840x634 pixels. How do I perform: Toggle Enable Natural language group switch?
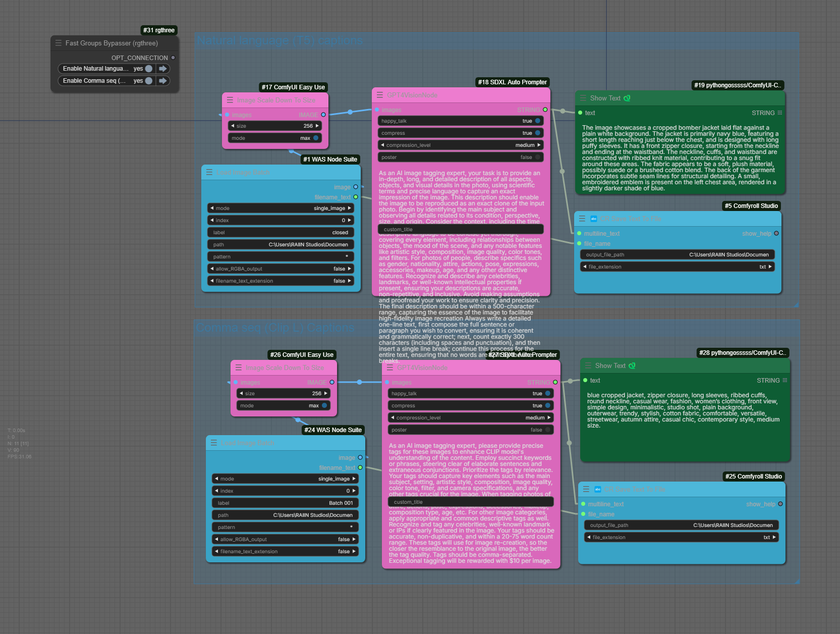(149, 69)
